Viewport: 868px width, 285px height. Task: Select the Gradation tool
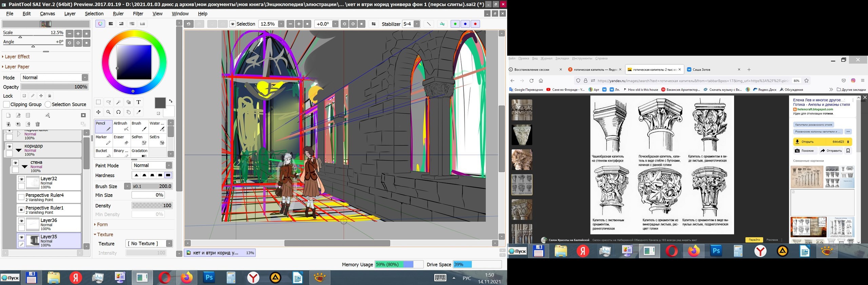pyautogui.click(x=139, y=152)
